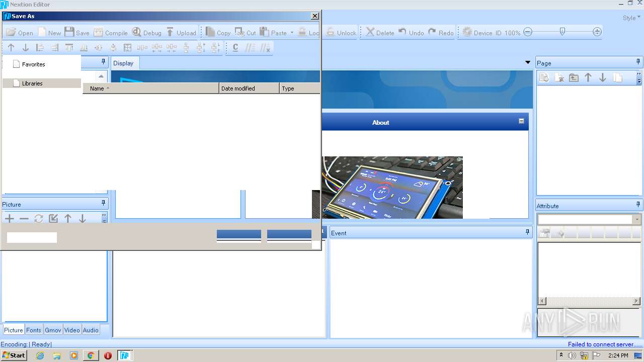
Task: Click the add page icon
Action: pos(544,78)
